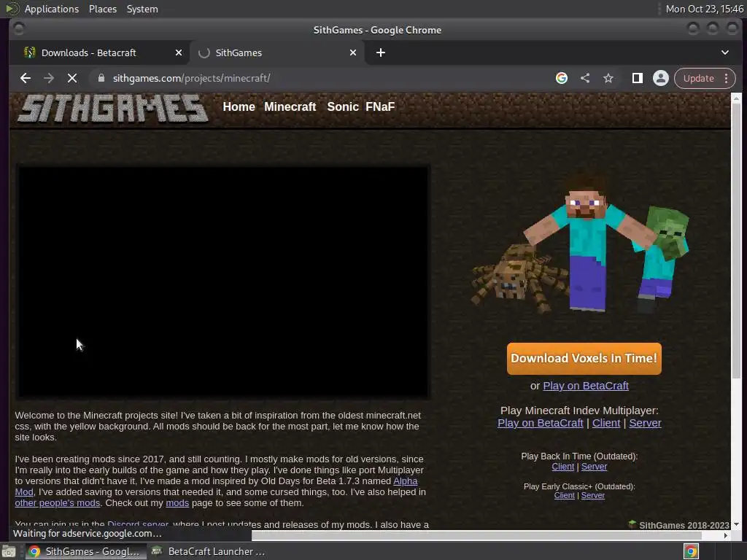This screenshot has height=560, width=747.
Task: Click the horizontal scroll right arrow
Action: pos(725,536)
